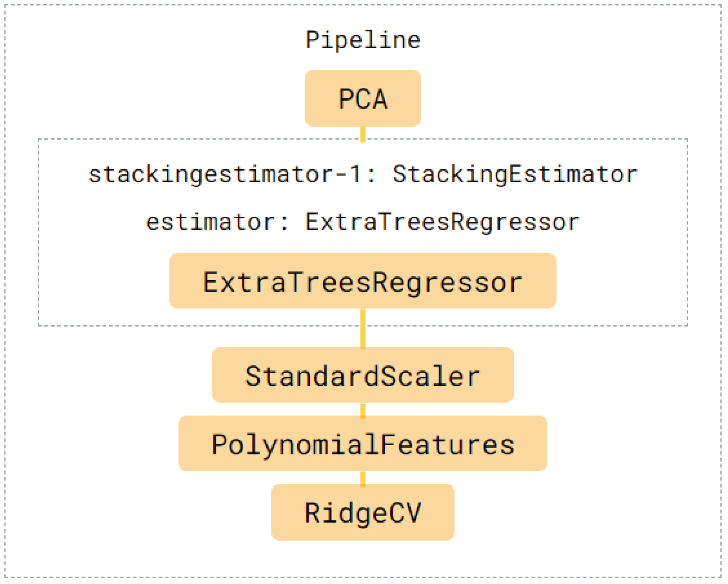Expand the RidgeCV final estimator

[x=363, y=512]
